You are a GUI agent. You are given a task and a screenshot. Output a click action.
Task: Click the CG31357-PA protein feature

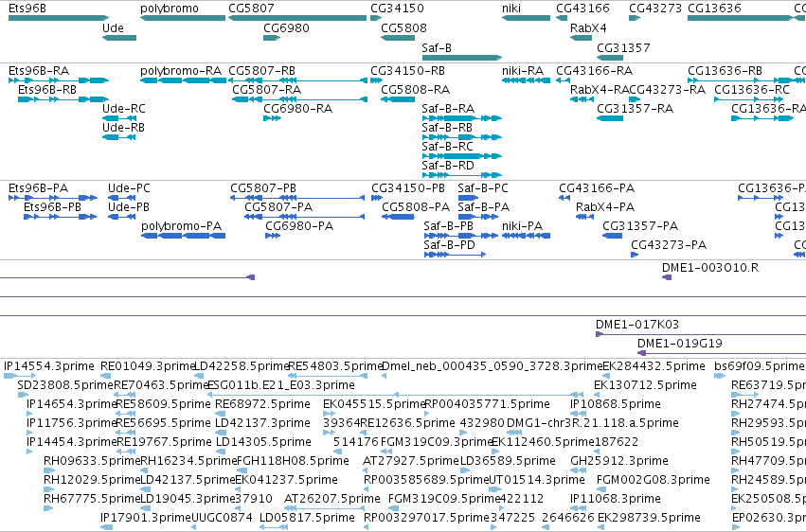click(612, 236)
